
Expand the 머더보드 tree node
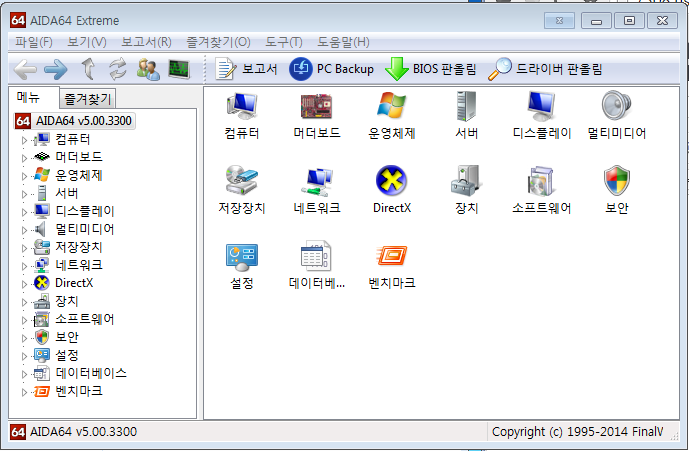click(x=24, y=158)
